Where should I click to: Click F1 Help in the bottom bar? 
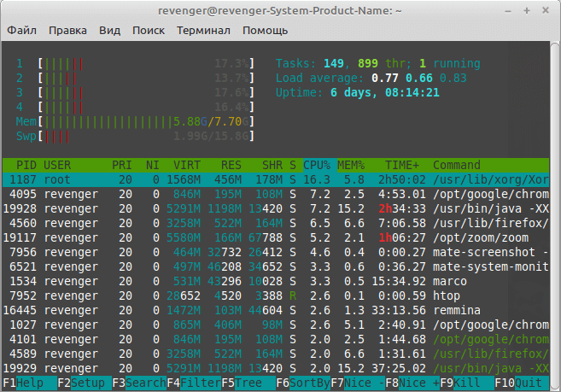click(30, 383)
